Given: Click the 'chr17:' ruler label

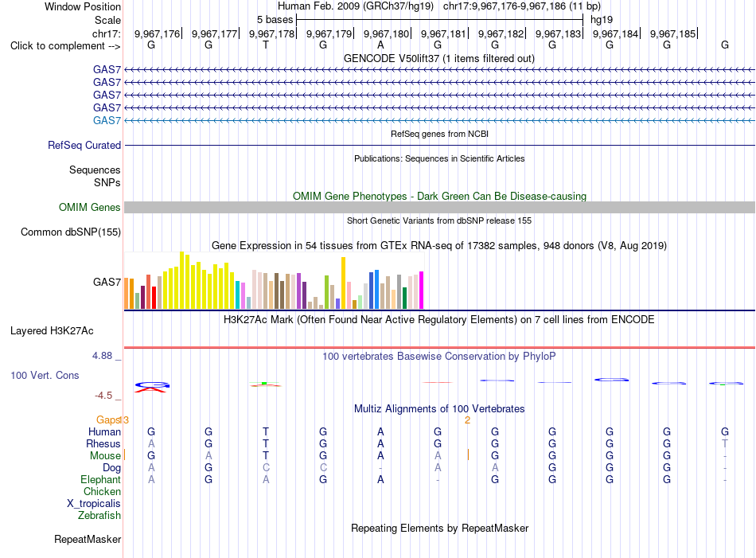Looking at the screenshot, I should click(106, 33).
